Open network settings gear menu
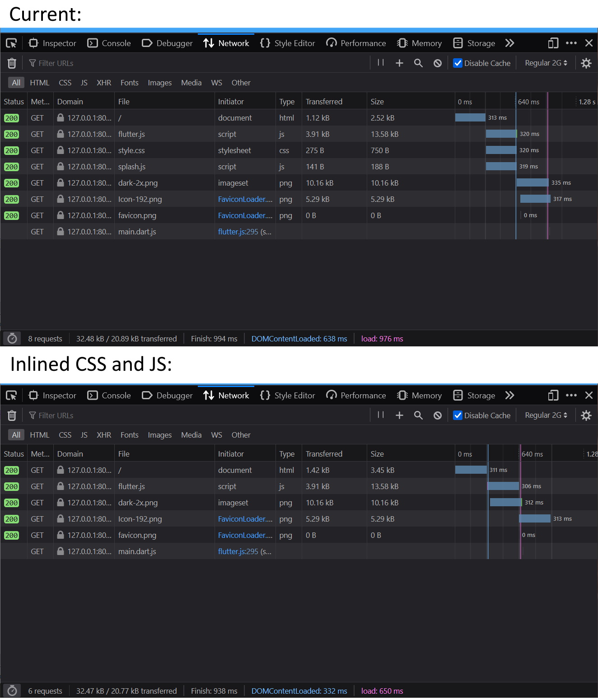The height and width of the screenshot is (700, 598). (586, 63)
